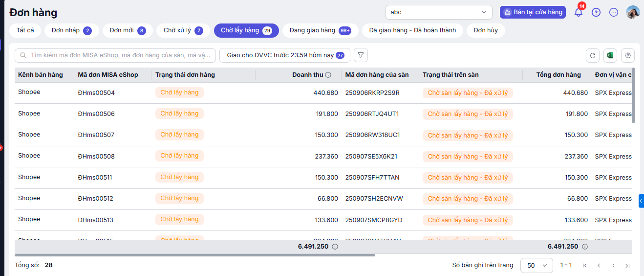Screen dimensions: 644x276
Task: Go to next page arrow
Action: pyautogui.click(x=613, y=265)
